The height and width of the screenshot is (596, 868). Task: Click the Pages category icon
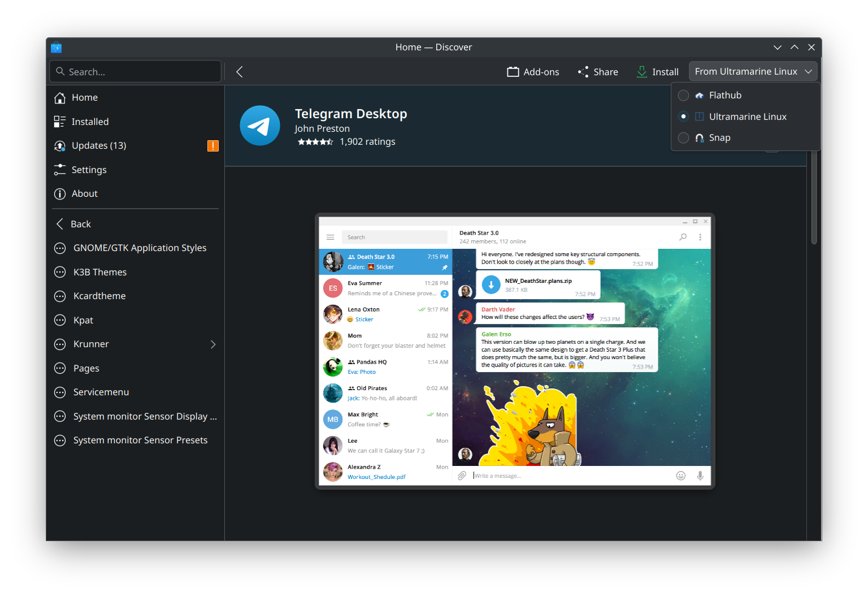[60, 368]
